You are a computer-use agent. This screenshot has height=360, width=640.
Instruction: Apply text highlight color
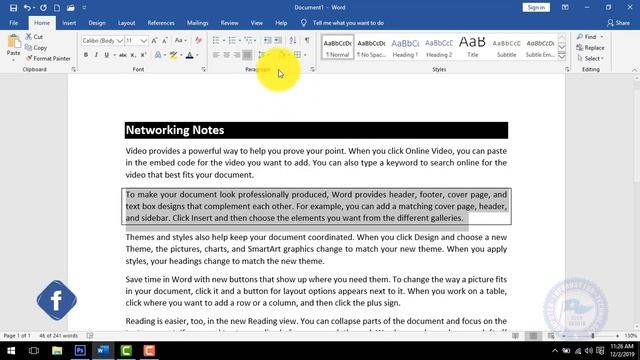tap(173, 55)
